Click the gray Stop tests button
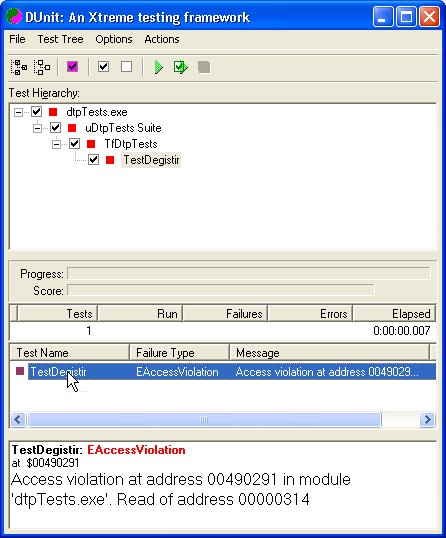Image resolution: width=446 pixels, height=538 pixels. tap(204, 67)
